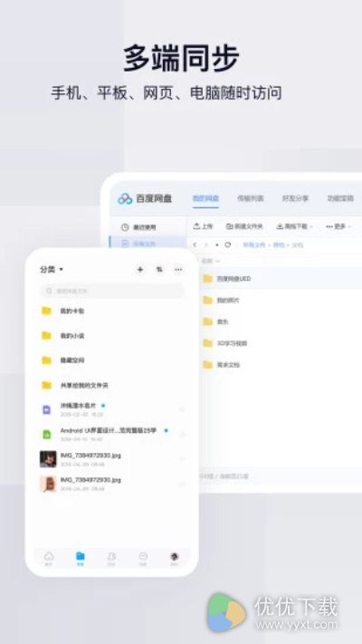Click the 上传 upload button
Image resolution: width=362 pixels, height=644 pixels.
[x=203, y=226]
